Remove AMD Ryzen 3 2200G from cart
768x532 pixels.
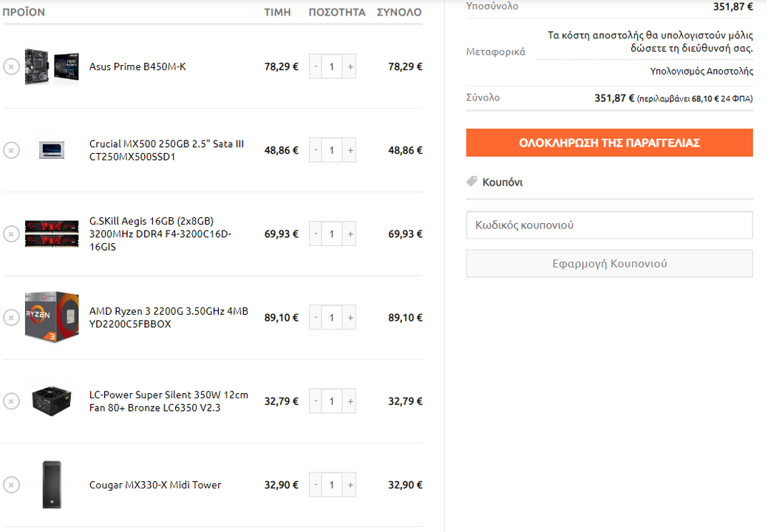(x=11, y=318)
